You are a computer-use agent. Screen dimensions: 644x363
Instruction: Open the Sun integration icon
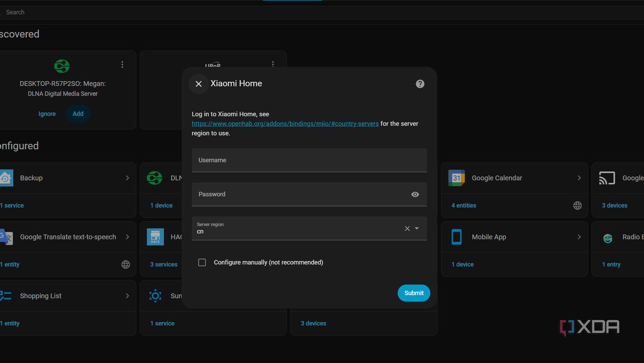[x=155, y=296]
